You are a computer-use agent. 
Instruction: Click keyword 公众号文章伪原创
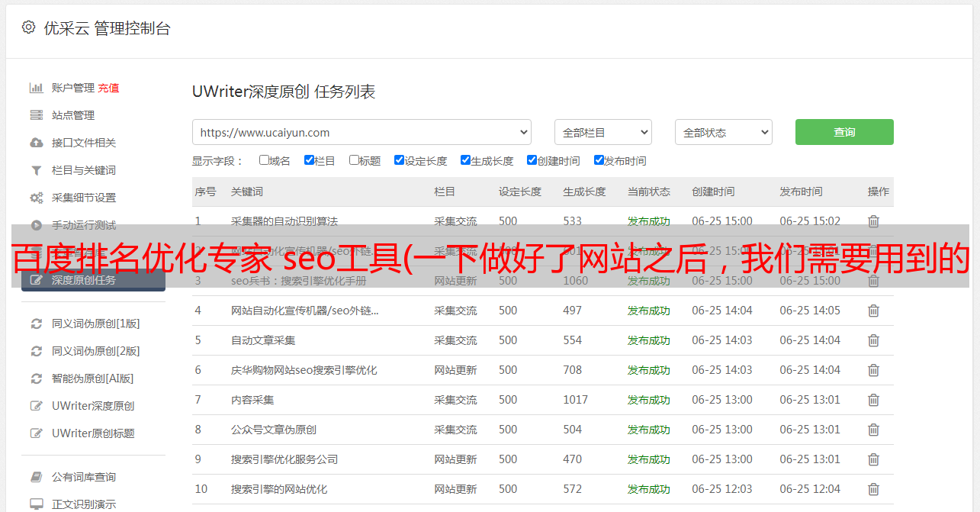[274, 430]
